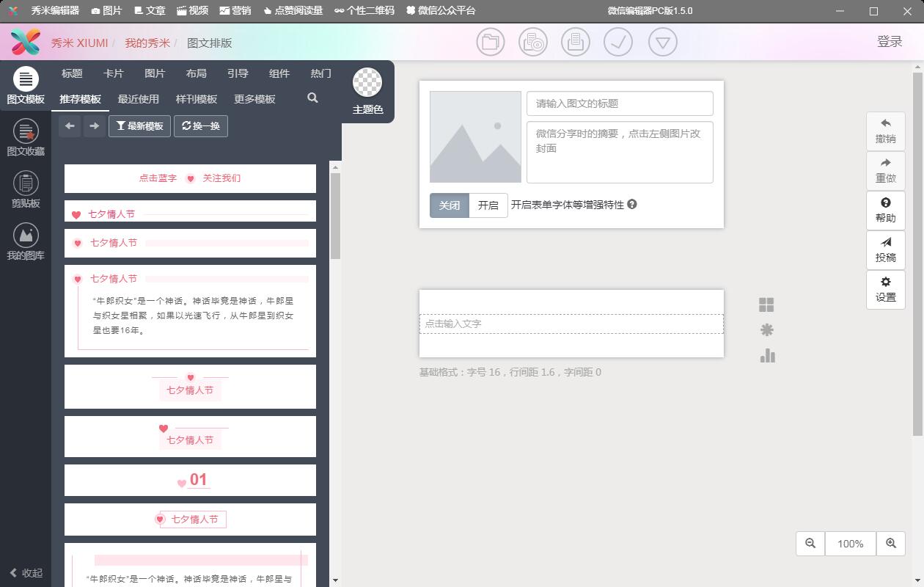Screen dimensions: 924x587
Task: Select the 布局 category tab
Action: pyautogui.click(x=196, y=73)
